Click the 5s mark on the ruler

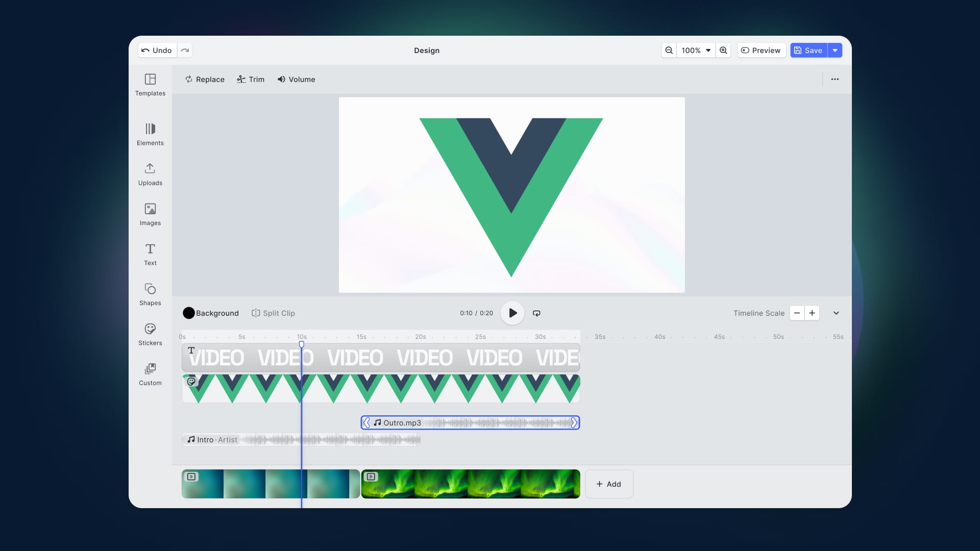pos(242,337)
